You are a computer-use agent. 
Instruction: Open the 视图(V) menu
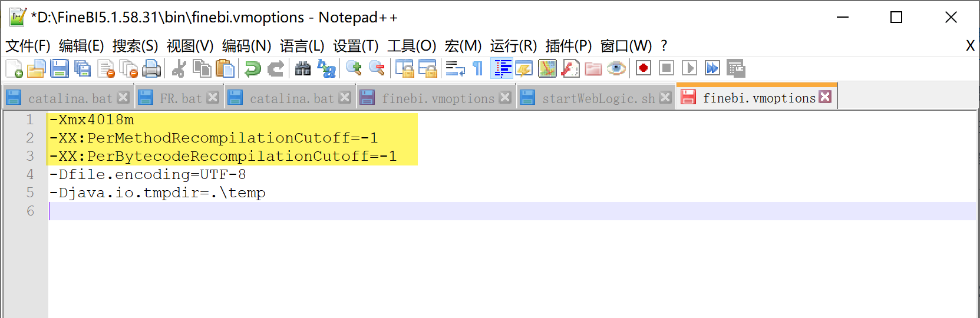pos(190,46)
